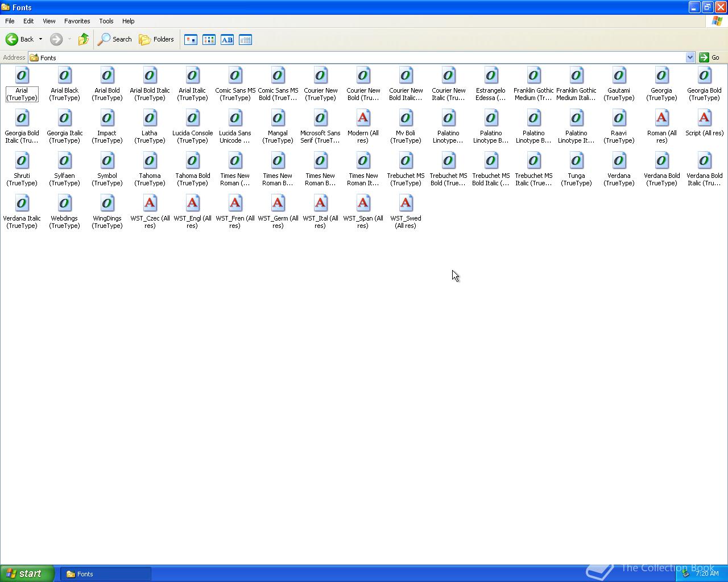The height and width of the screenshot is (582, 728).
Task: Toggle the Folders pane
Action: 156,39
